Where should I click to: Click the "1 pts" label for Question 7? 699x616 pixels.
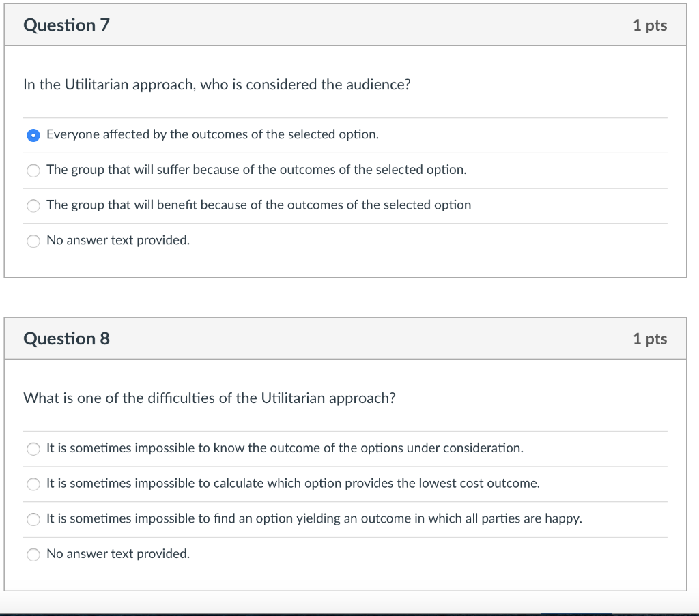(x=650, y=25)
